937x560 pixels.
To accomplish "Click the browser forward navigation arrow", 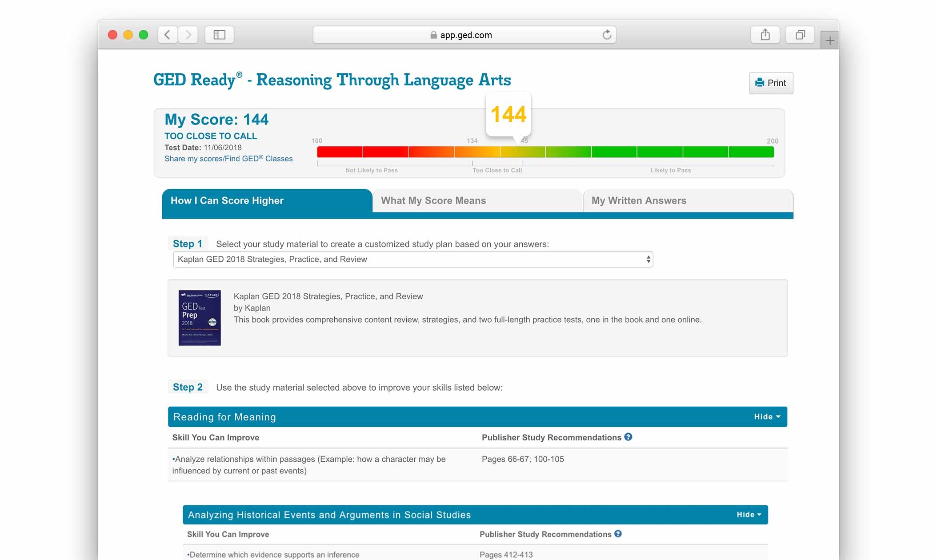I will click(188, 35).
